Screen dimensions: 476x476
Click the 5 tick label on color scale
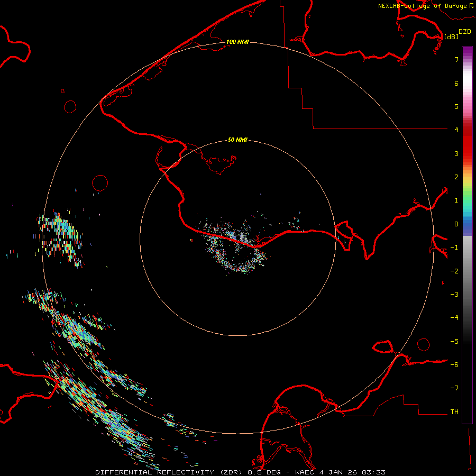click(x=456, y=106)
